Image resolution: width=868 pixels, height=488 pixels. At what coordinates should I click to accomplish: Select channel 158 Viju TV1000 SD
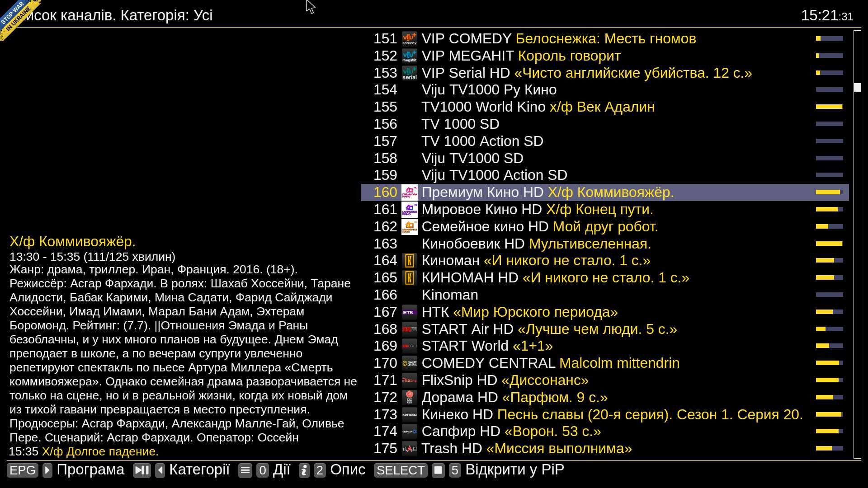click(x=605, y=159)
